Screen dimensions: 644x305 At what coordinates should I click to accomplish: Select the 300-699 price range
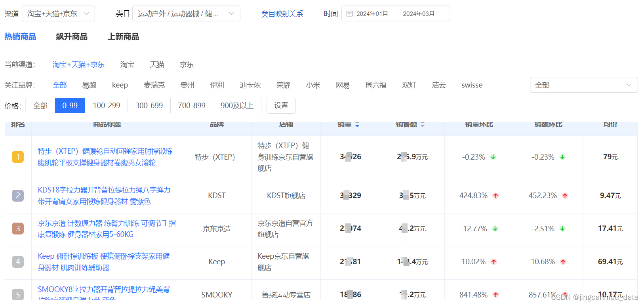pyautogui.click(x=149, y=106)
